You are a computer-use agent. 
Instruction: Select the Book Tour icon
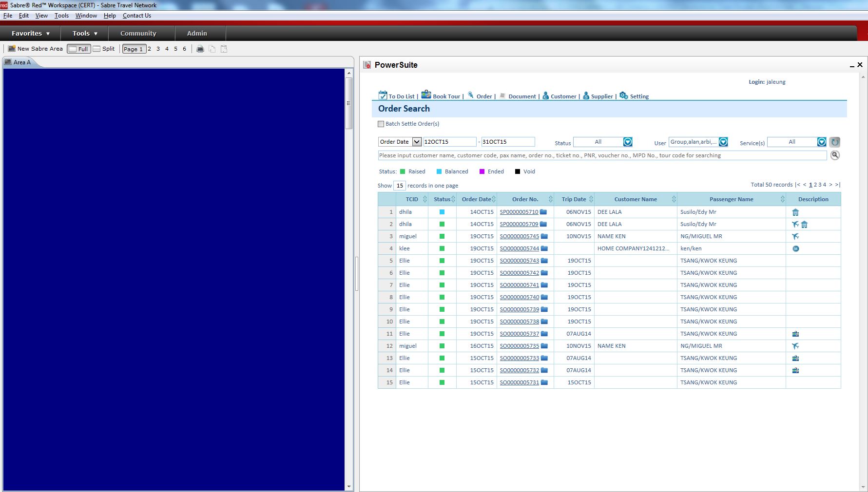pos(425,95)
